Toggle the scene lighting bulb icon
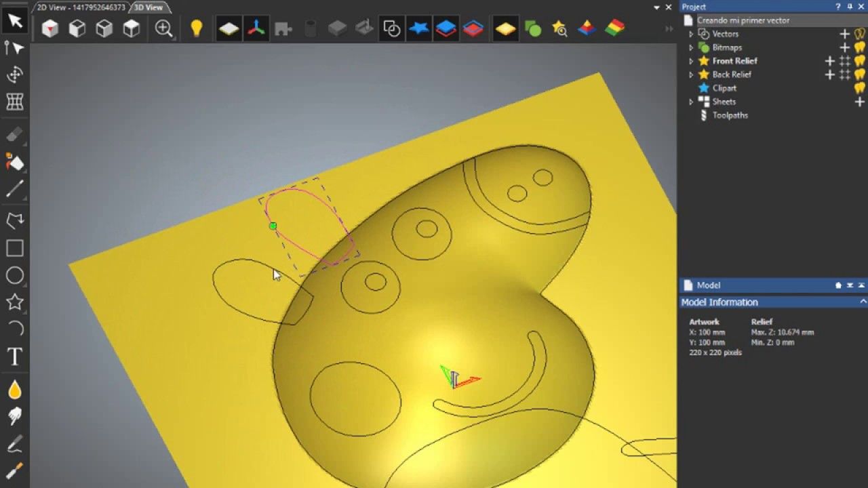The image size is (868, 488). (x=196, y=28)
